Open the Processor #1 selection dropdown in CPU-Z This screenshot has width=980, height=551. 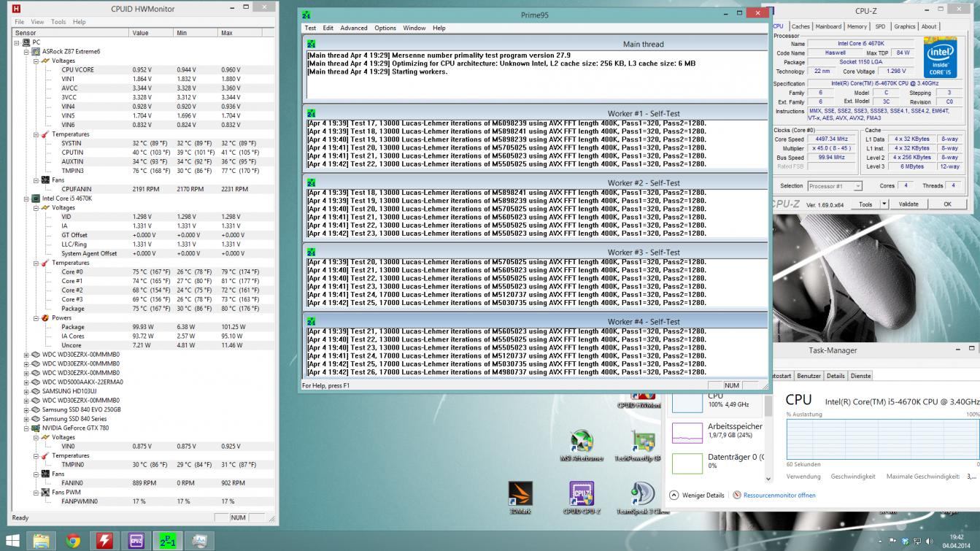tap(835, 186)
